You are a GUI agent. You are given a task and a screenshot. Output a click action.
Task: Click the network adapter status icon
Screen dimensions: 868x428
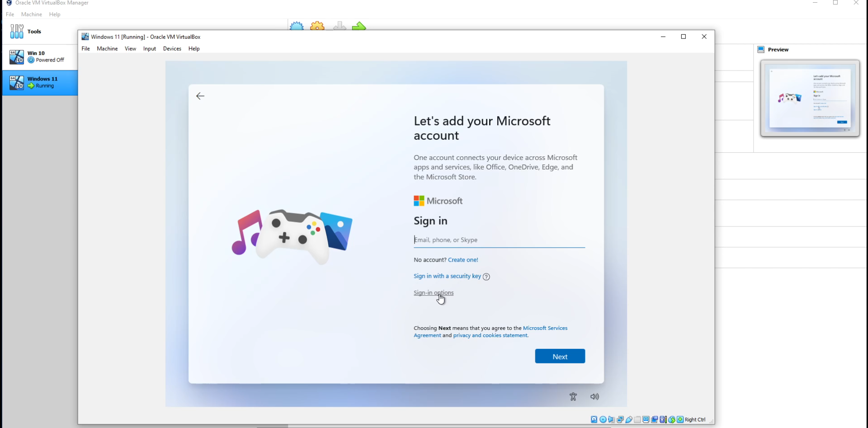(620, 419)
